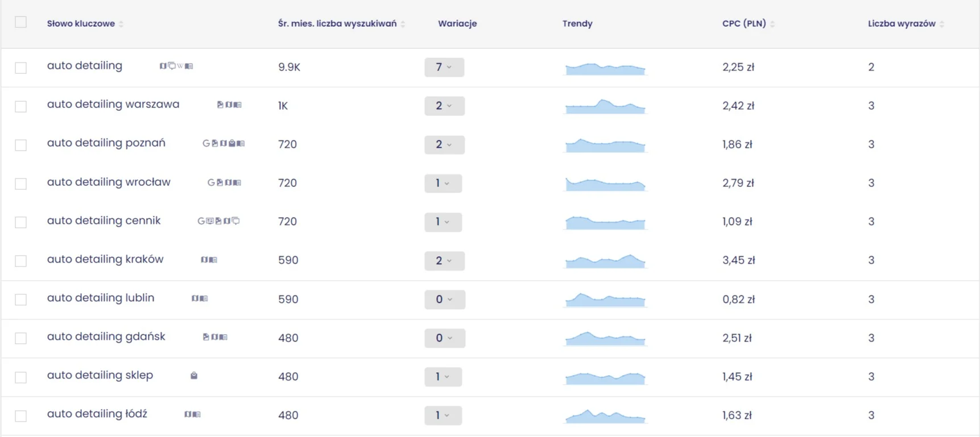
Task: Click image icon beside auto detailing gdańsk
Action: [206, 337]
